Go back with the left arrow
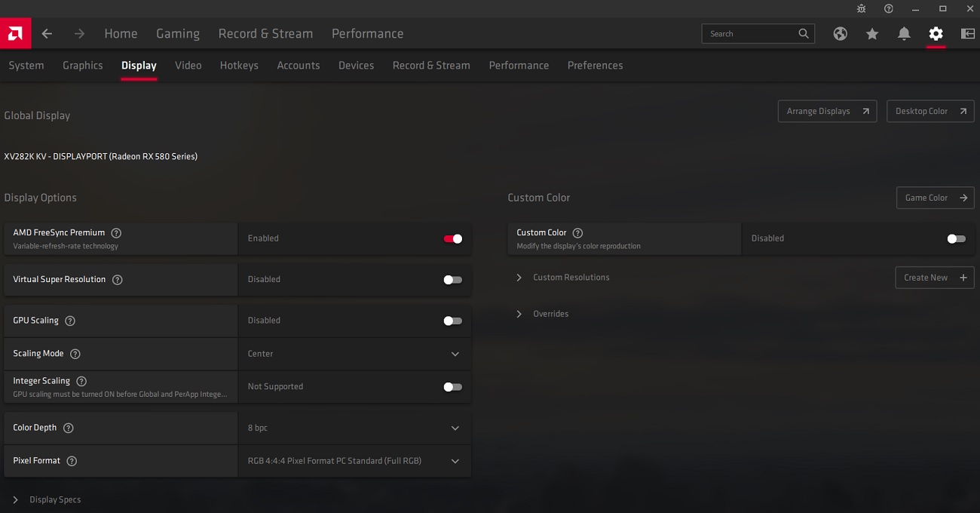Viewport: 980px width, 513px height. point(47,33)
